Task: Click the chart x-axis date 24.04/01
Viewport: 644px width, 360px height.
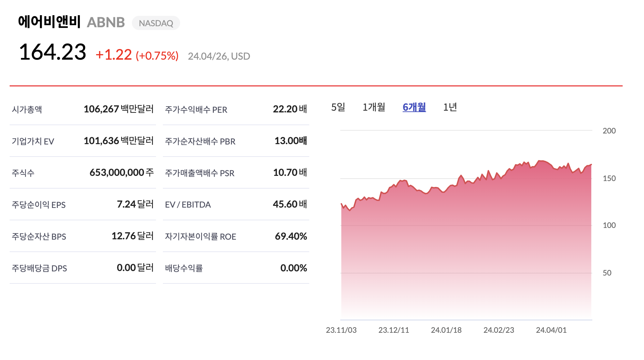Action: [x=551, y=330]
